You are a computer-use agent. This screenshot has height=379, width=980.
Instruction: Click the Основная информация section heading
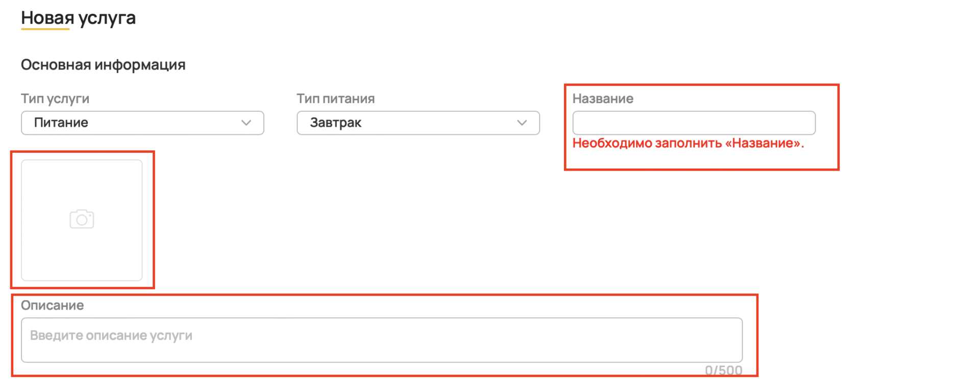coord(103,65)
